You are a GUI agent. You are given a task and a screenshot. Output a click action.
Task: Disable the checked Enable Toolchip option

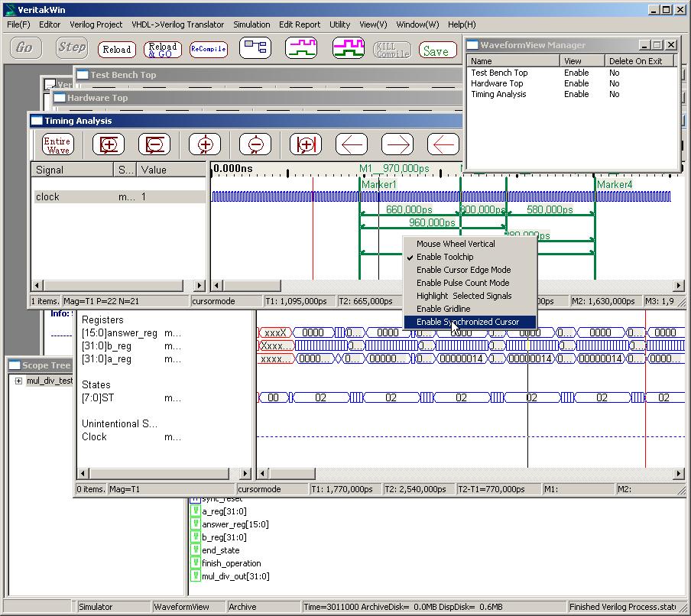(470, 257)
